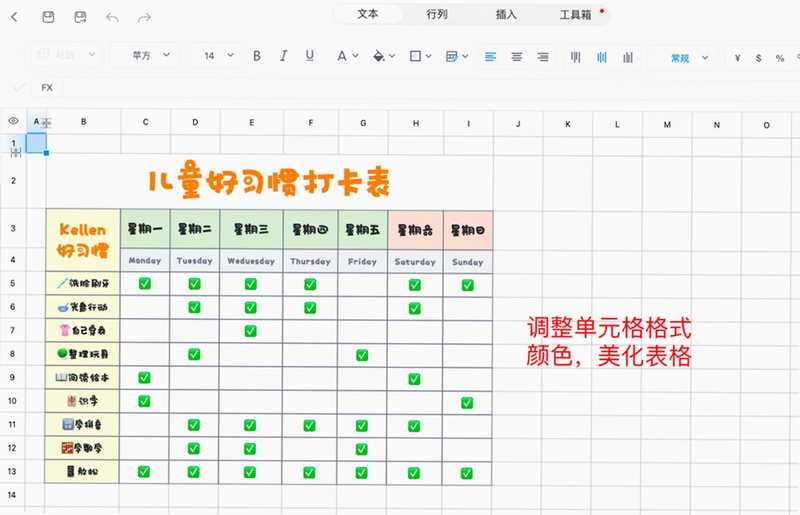This screenshot has width=800, height=515.
Task: Set vertical alignment to top
Action: coord(576,57)
